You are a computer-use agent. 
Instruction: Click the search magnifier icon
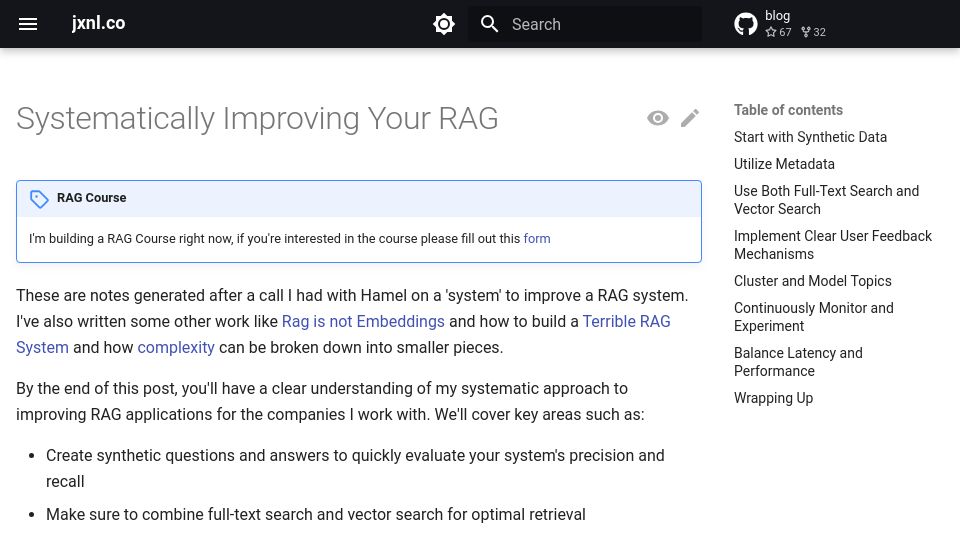(x=489, y=24)
